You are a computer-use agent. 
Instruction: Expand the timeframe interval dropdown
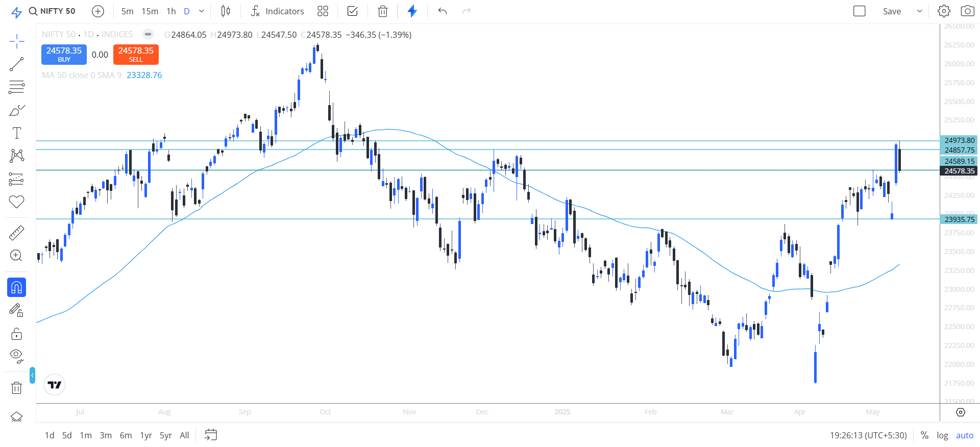pos(202,11)
